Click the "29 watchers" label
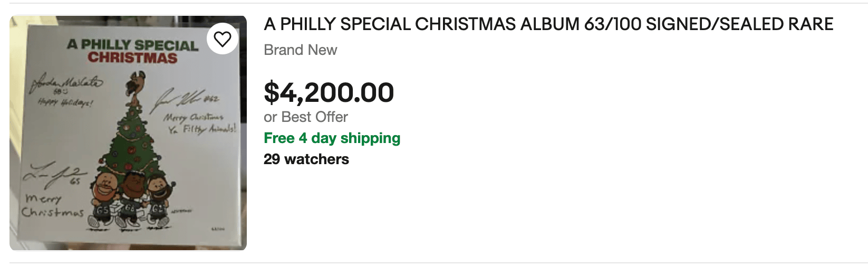Screen dimensions: 868x266 click(x=306, y=159)
